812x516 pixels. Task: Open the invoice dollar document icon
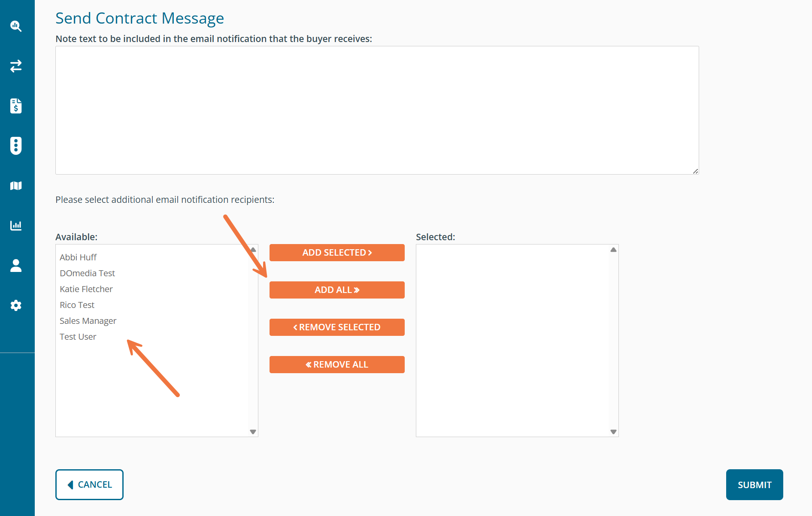click(16, 106)
